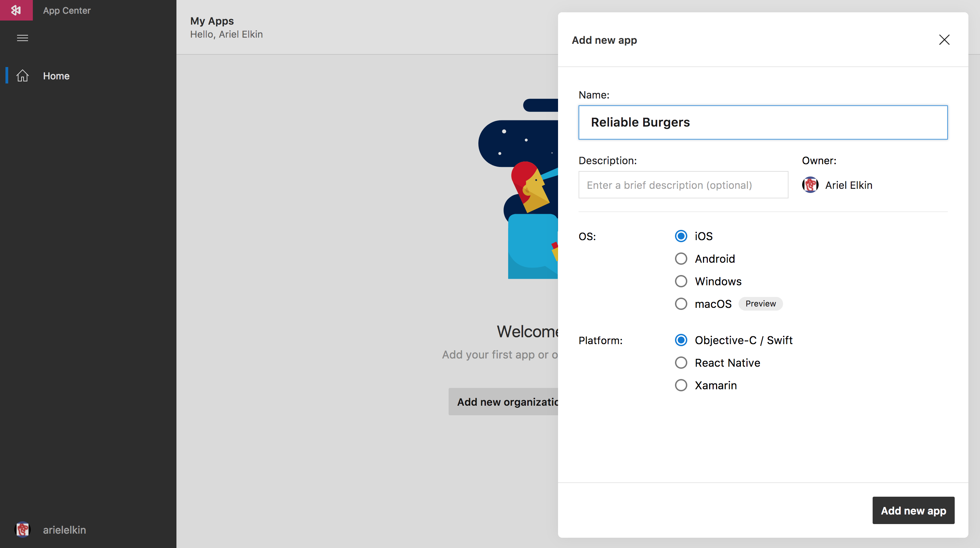Click the My Apps heading
The width and height of the screenshot is (980, 548).
212,21
